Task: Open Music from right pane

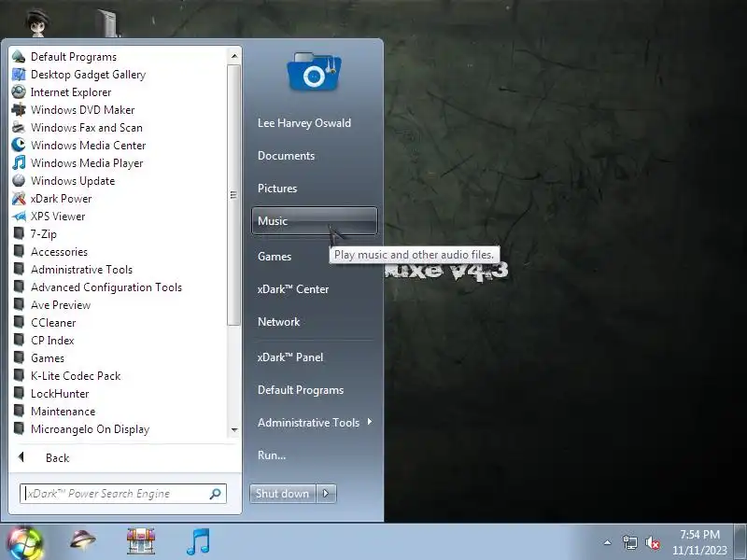Action: point(315,221)
